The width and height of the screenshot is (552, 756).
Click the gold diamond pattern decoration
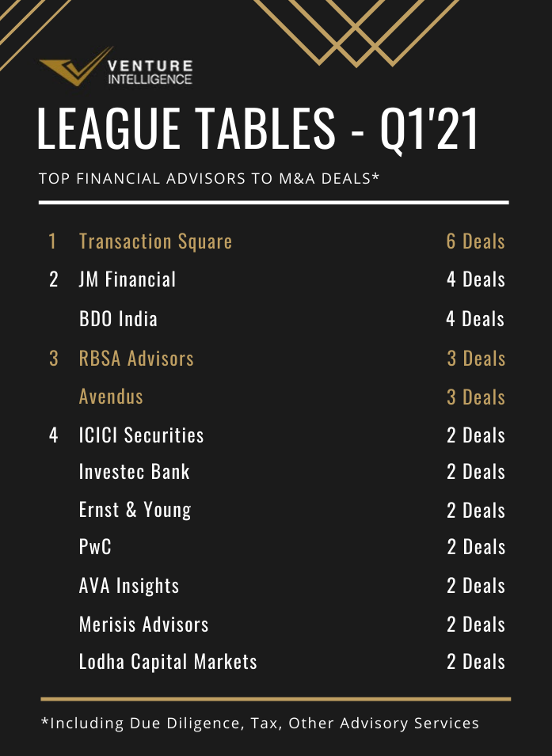click(356, 32)
